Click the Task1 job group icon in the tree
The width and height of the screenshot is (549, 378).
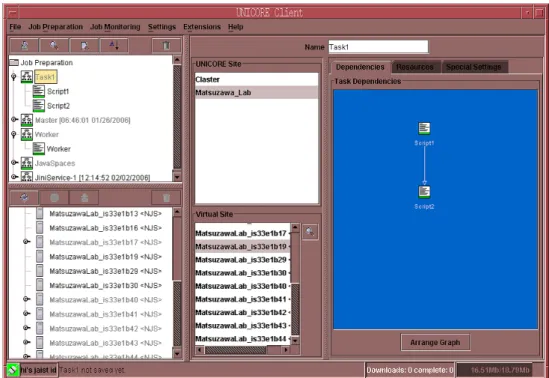[27, 77]
